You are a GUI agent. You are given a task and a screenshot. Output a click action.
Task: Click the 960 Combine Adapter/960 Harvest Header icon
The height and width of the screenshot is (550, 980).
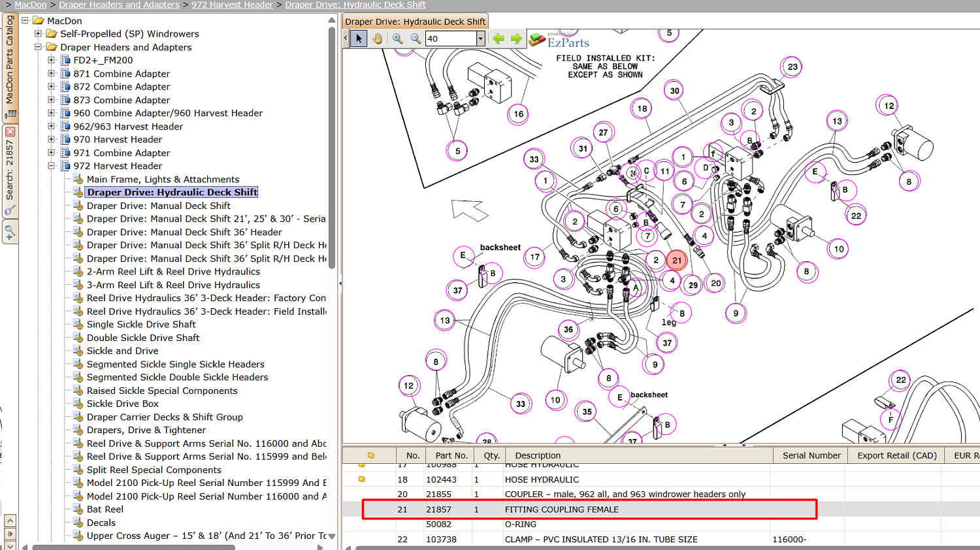point(65,113)
